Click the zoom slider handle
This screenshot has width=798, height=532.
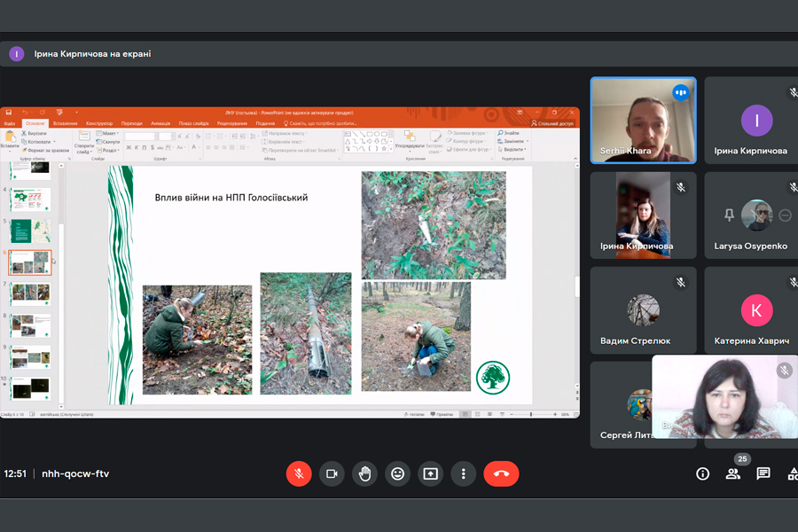[531, 414]
